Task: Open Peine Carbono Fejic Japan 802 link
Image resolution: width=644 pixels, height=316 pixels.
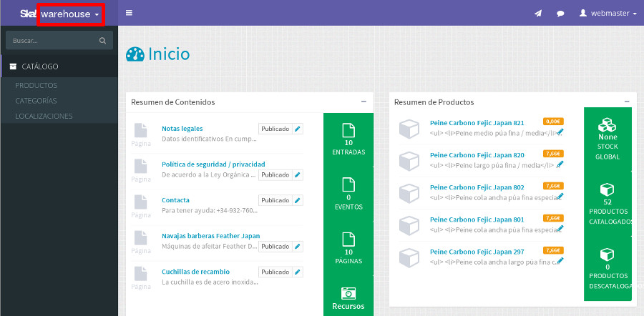Action: (477, 187)
